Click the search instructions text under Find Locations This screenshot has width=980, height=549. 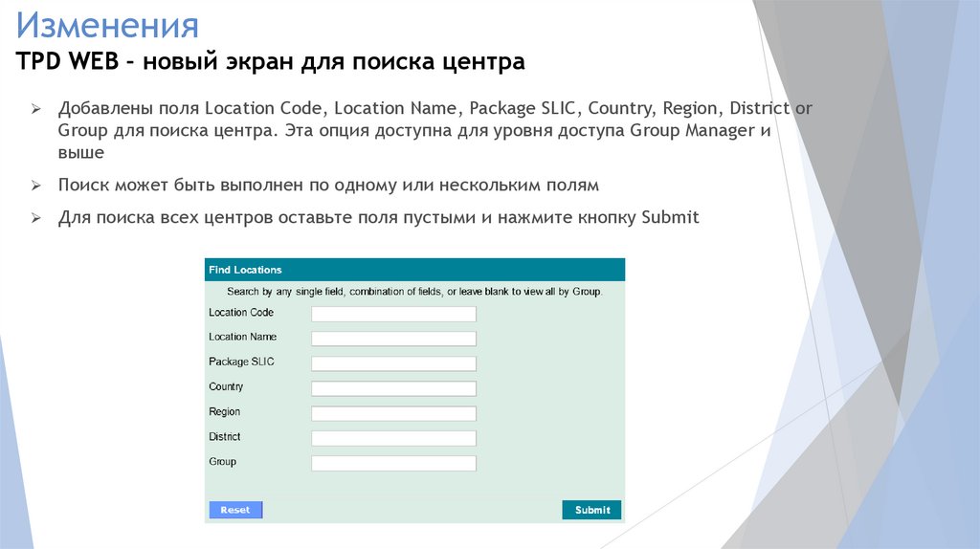[x=414, y=292]
